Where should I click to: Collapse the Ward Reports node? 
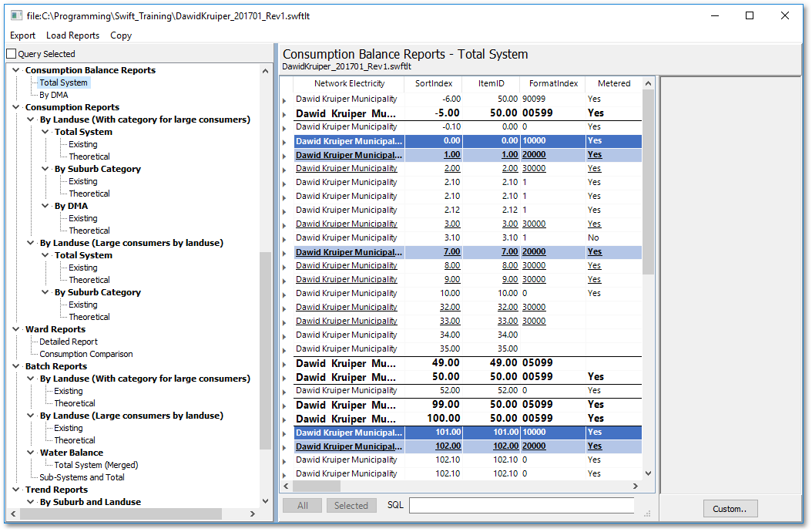click(15, 329)
